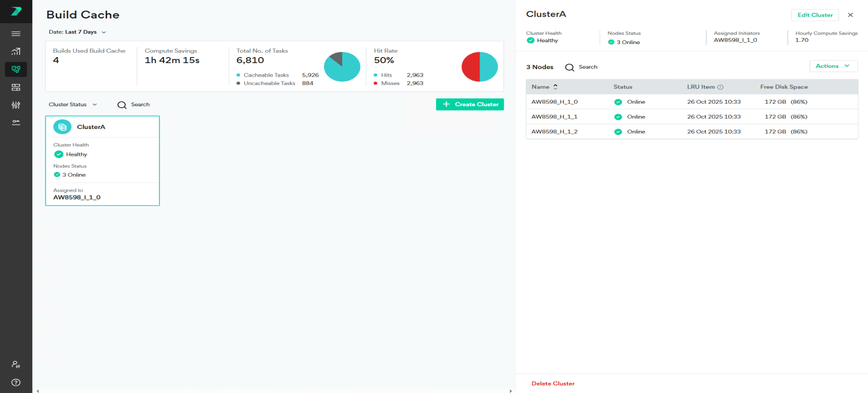Click the Create Cluster button
This screenshot has width=868, height=393.
click(x=469, y=104)
